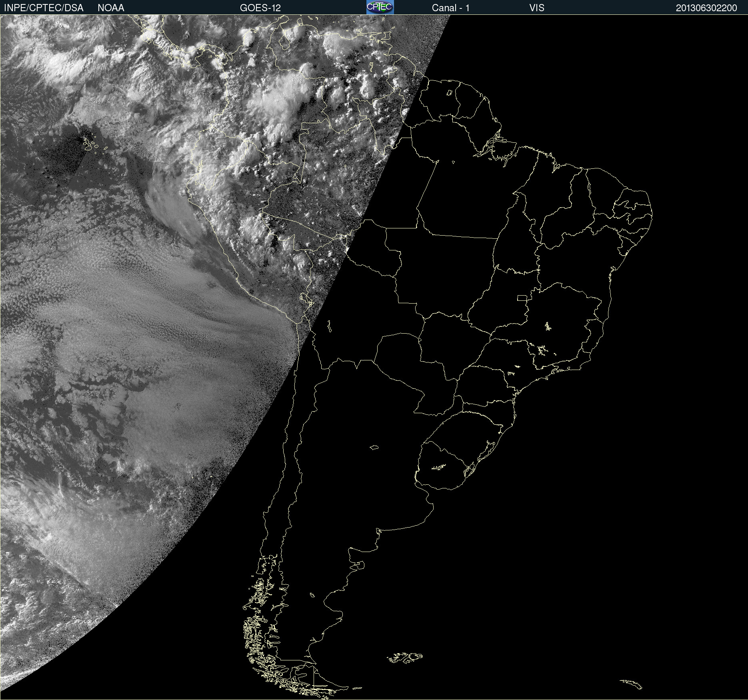Click the GOES-12 satellite label
Viewport: 748px width, 700px height.
pyautogui.click(x=260, y=8)
